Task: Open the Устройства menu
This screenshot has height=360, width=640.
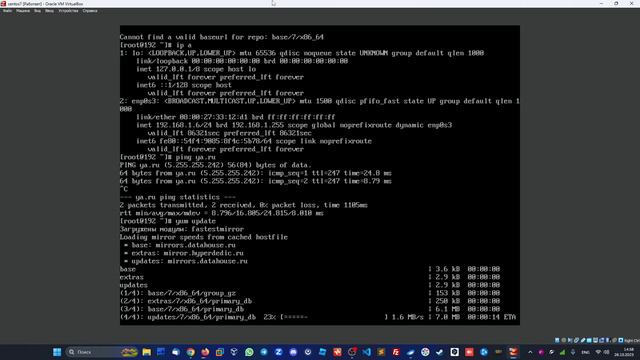Action: click(x=68, y=11)
